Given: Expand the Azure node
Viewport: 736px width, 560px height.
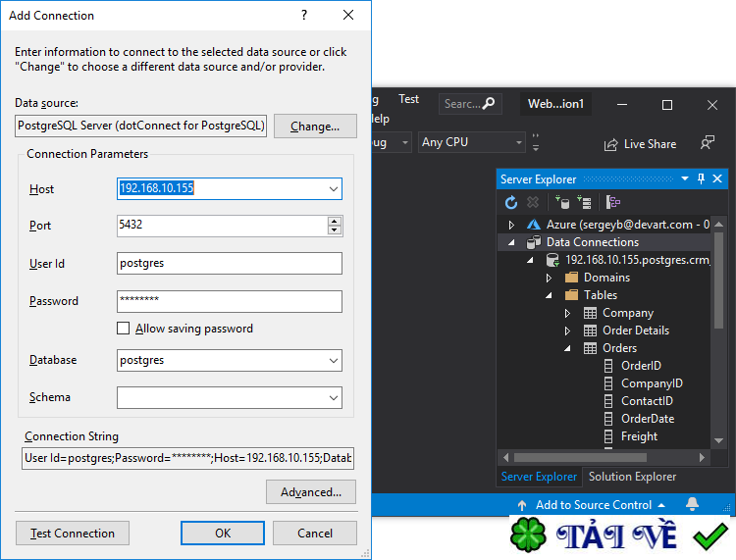Looking at the screenshot, I should [511, 226].
